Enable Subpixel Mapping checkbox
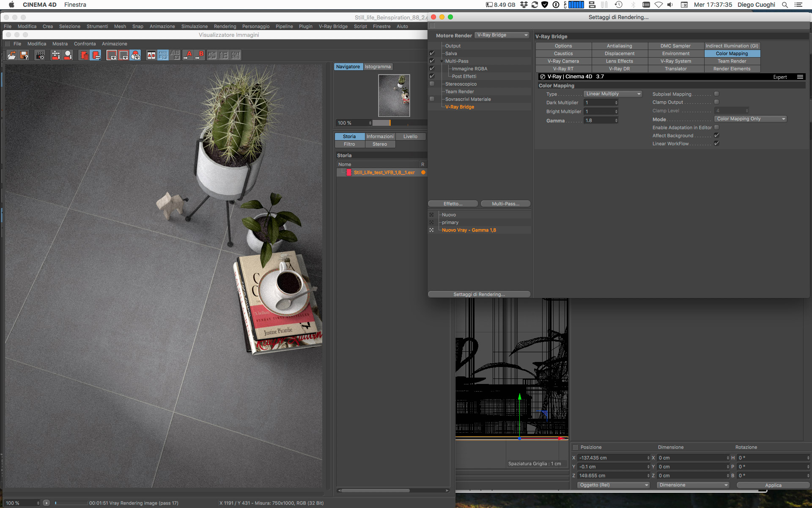Viewport: 812px width, 508px height. 716,94
